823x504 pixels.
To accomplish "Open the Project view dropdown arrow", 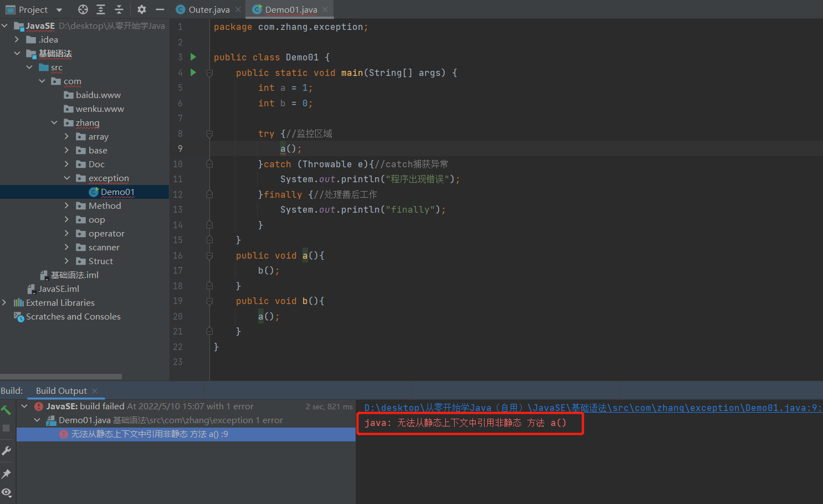I will pyautogui.click(x=59, y=10).
